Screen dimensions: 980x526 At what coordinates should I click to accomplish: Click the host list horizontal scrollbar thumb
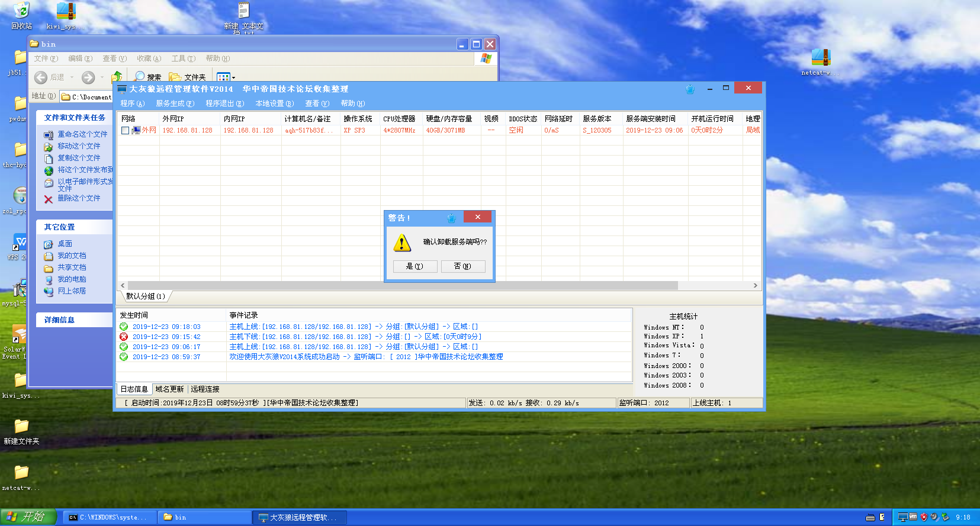pos(403,285)
